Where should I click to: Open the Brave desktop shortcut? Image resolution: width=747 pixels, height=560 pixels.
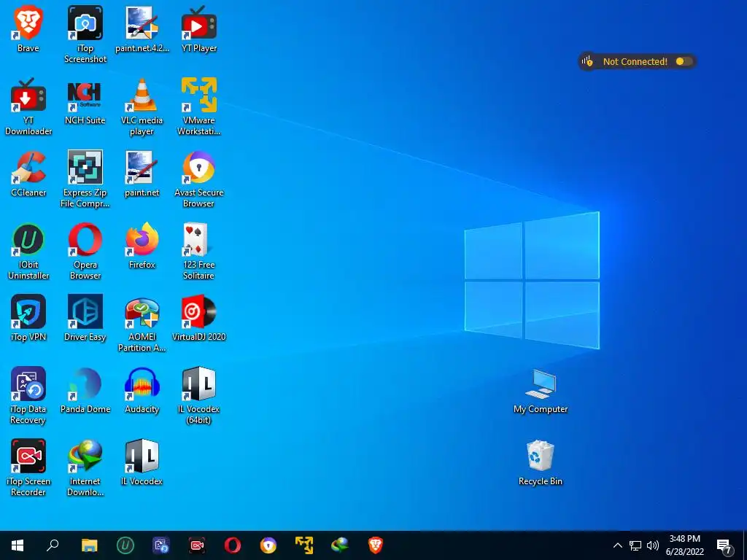(x=28, y=29)
